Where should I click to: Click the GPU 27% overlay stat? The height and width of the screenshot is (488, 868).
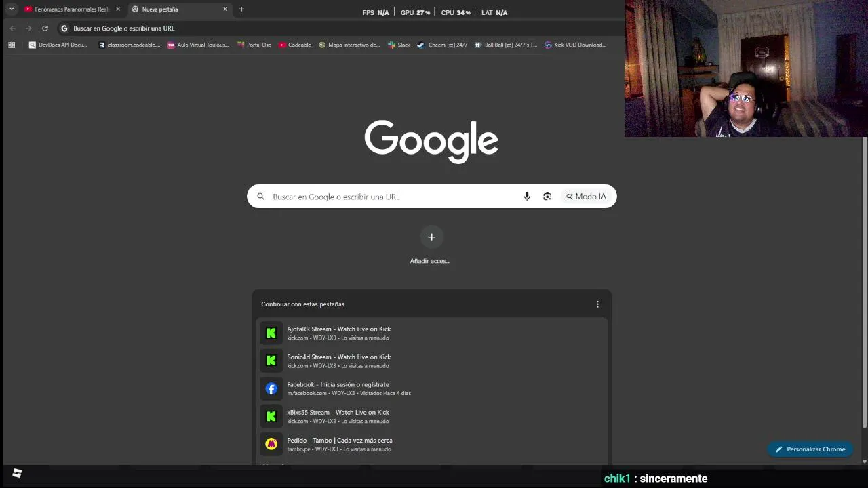(415, 12)
